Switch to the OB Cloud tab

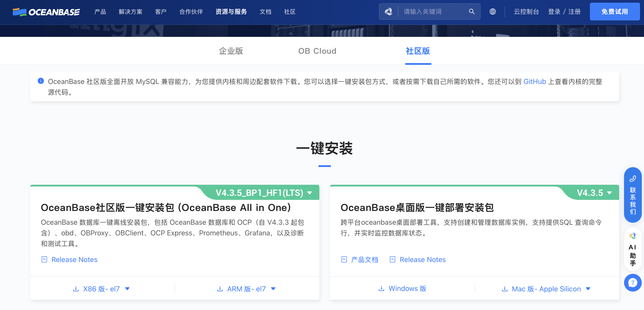(317, 51)
